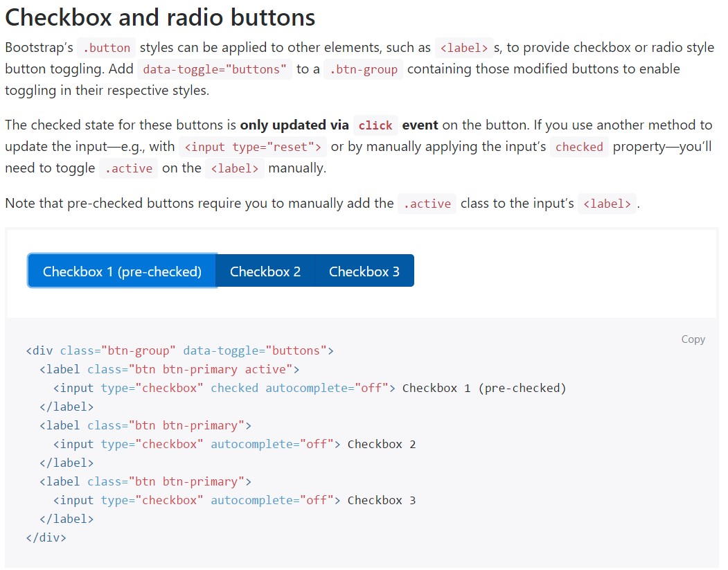Click the 'click' event code snippet
Screen dimensions: 728x570
375,125
